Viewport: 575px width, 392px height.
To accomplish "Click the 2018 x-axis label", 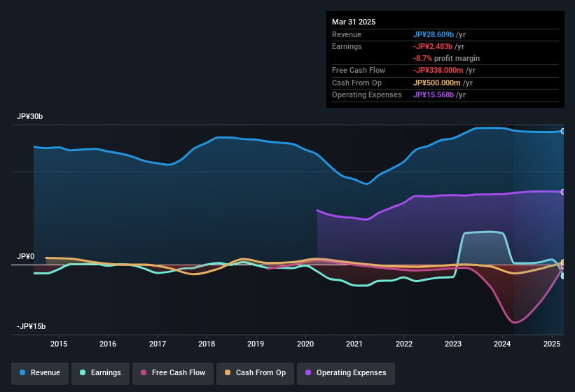I will pos(207,344).
